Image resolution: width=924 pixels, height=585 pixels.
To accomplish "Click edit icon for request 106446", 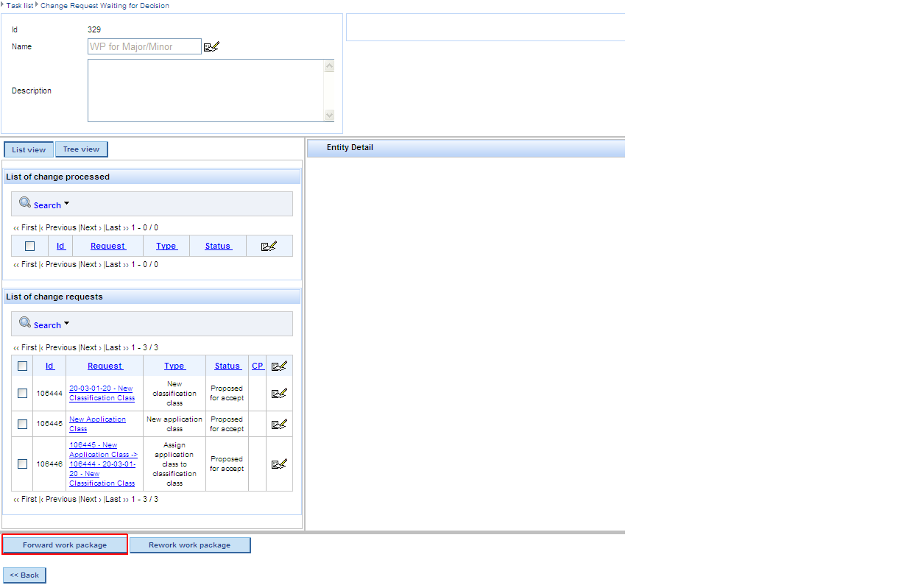I will [x=279, y=464].
